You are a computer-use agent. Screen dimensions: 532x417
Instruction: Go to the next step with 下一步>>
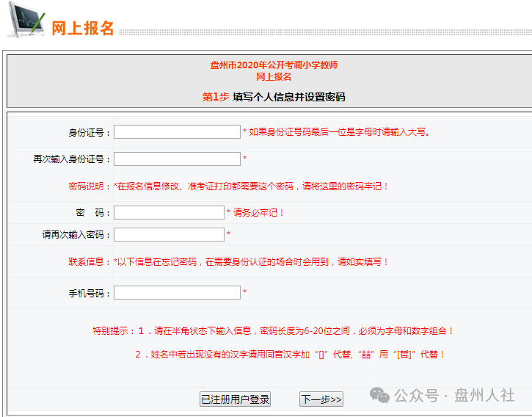coord(321,399)
